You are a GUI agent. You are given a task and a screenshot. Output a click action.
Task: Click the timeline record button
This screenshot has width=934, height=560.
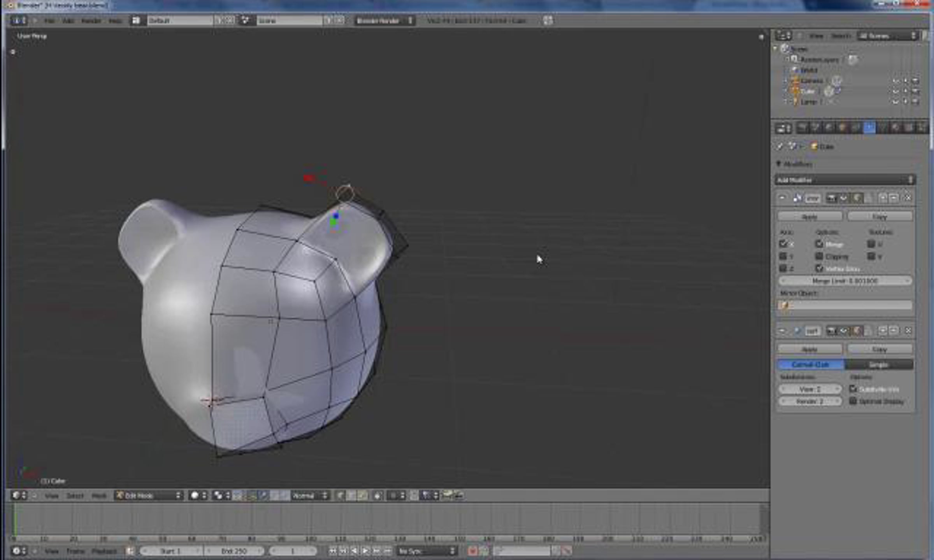(472, 551)
